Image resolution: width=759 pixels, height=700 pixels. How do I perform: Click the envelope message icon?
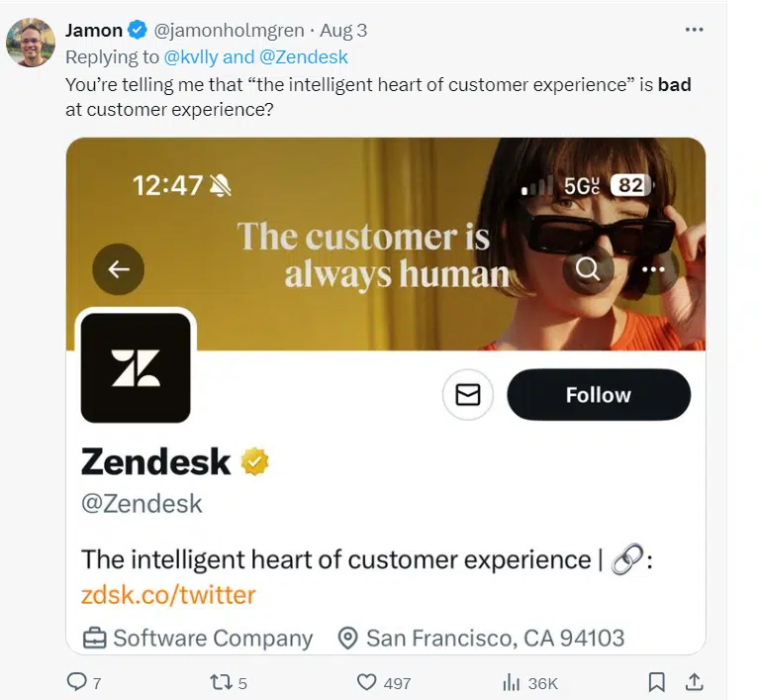tap(467, 395)
